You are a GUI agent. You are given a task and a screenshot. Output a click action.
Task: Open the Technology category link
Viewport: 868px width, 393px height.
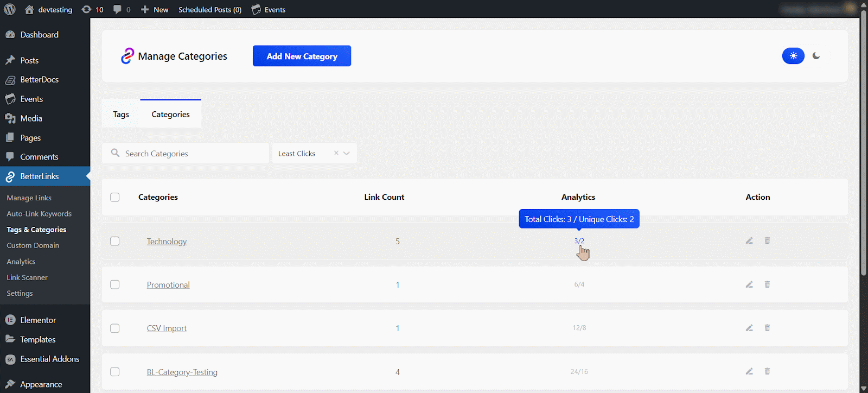[x=167, y=242]
